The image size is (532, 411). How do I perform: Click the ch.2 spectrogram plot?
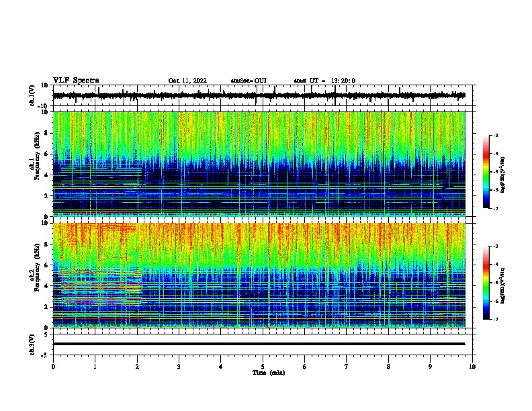pyautogui.click(x=259, y=275)
